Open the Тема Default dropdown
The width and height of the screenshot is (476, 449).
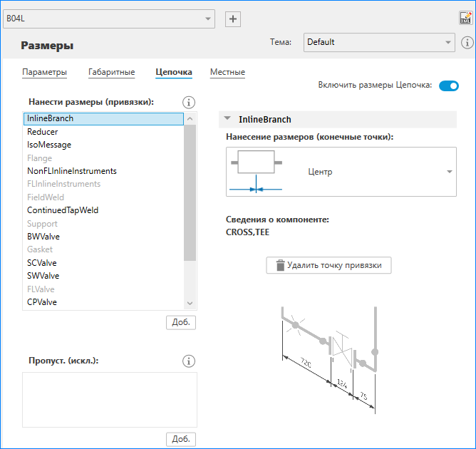pos(378,42)
